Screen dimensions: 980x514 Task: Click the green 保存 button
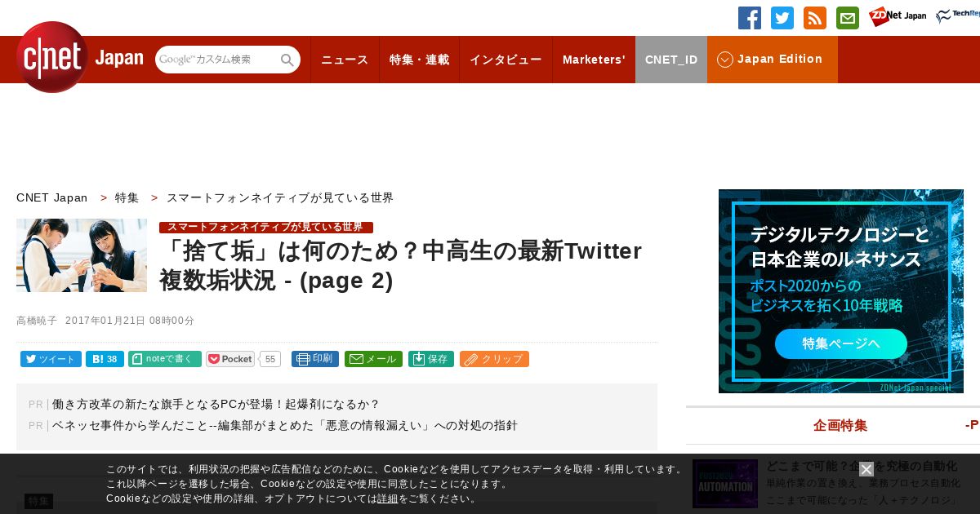tap(431, 359)
